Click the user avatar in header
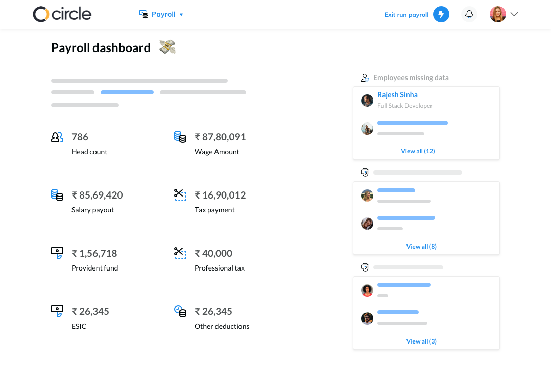Image resolution: width=551 pixels, height=392 pixels. pyautogui.click(x=497, y=14)
